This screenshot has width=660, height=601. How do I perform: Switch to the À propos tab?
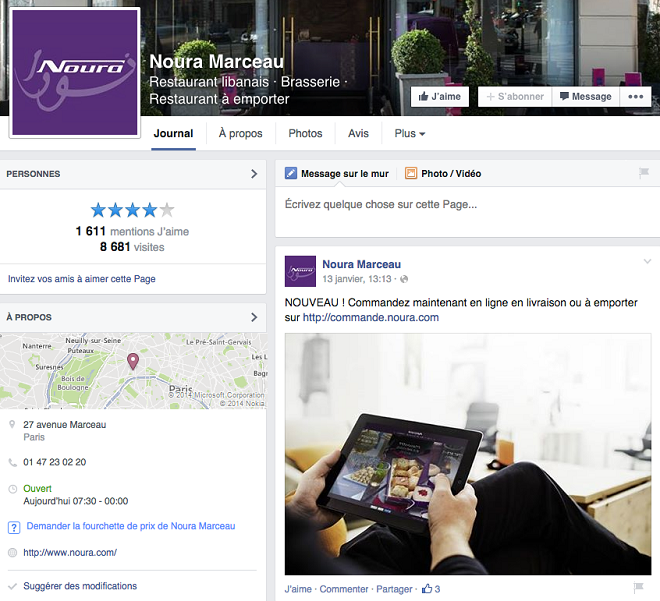(240, 133)
